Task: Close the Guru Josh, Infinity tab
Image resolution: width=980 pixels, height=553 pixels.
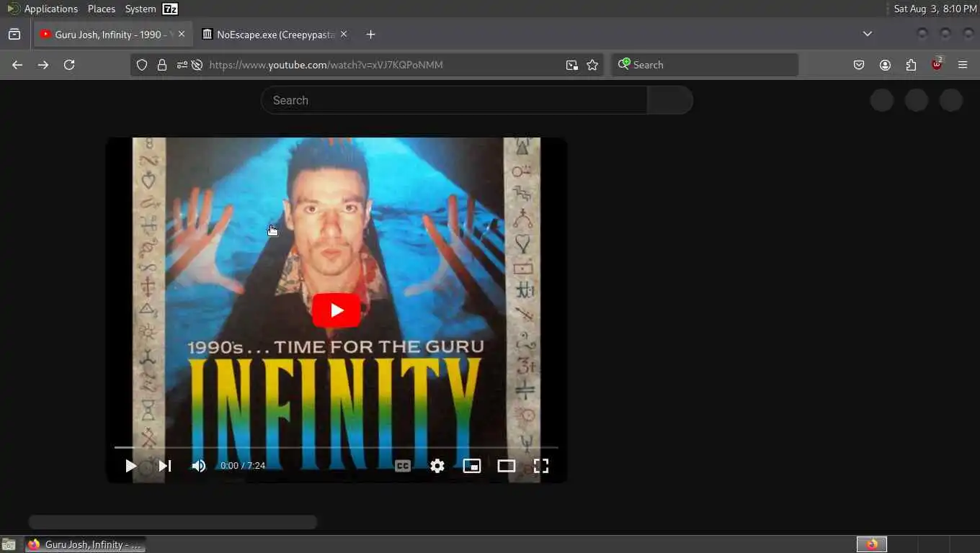Action: 182,35
